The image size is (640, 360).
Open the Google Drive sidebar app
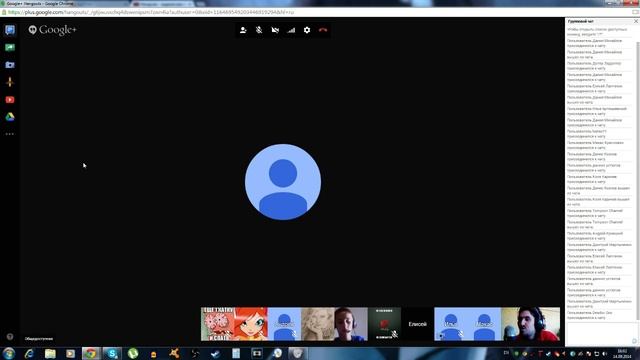pyautogui.click(x=10, y=117)
